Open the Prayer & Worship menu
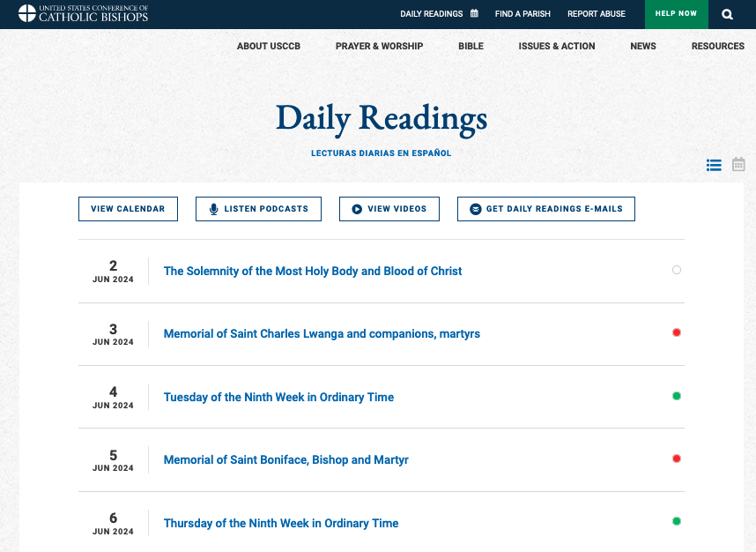This screenshot has height=552, width=756. click(x=379, y=46)
